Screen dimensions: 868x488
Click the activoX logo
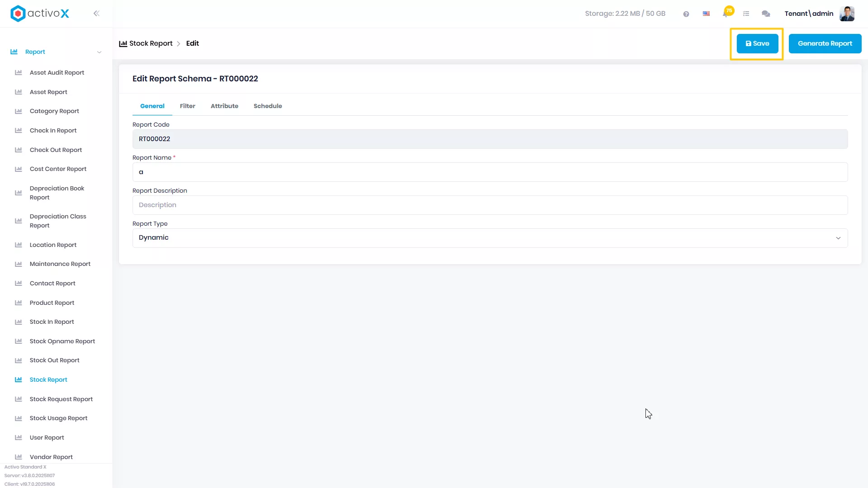pos(40,14)
